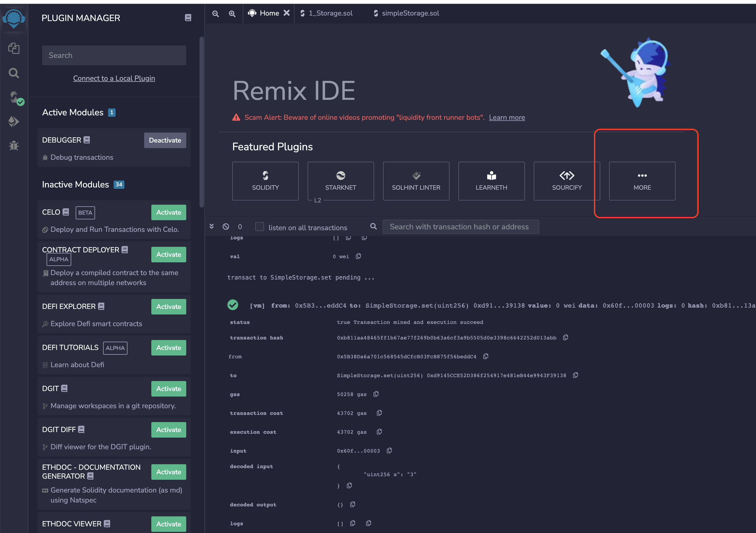Focus transaction hash or address search field

461,227
